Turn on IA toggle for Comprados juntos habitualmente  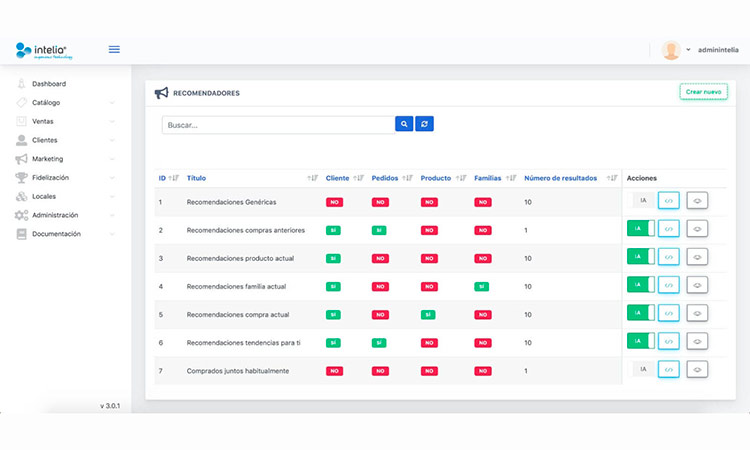642,369
